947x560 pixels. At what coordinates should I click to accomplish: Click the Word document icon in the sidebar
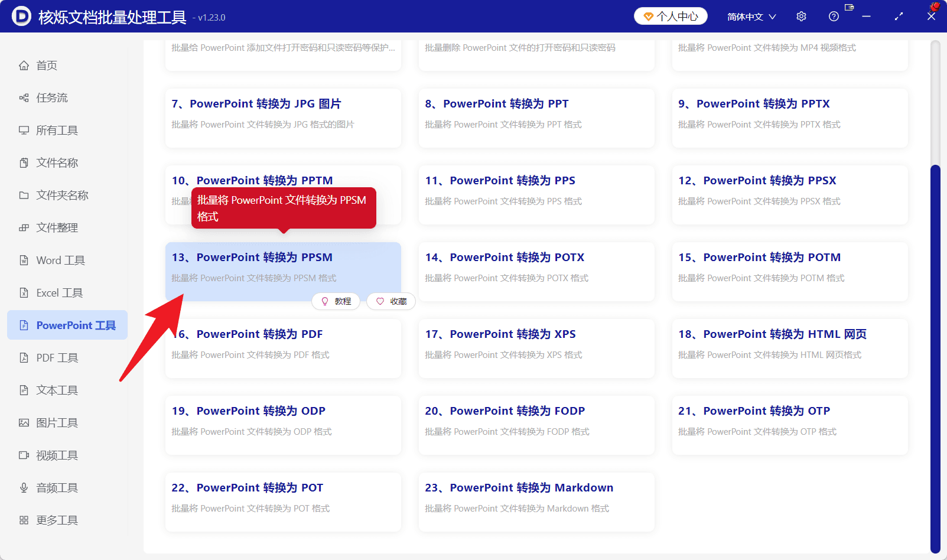pyautogui.click(x=24, y=261)
